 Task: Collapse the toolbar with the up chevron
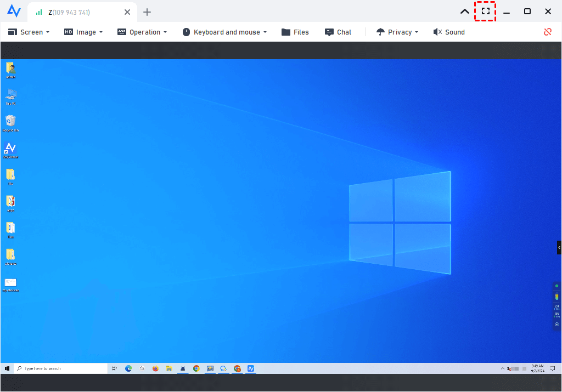pos(464,12)
